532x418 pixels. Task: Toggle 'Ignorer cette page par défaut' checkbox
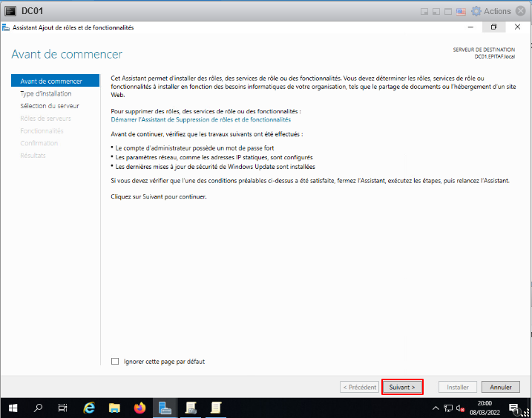click(115, 362)
